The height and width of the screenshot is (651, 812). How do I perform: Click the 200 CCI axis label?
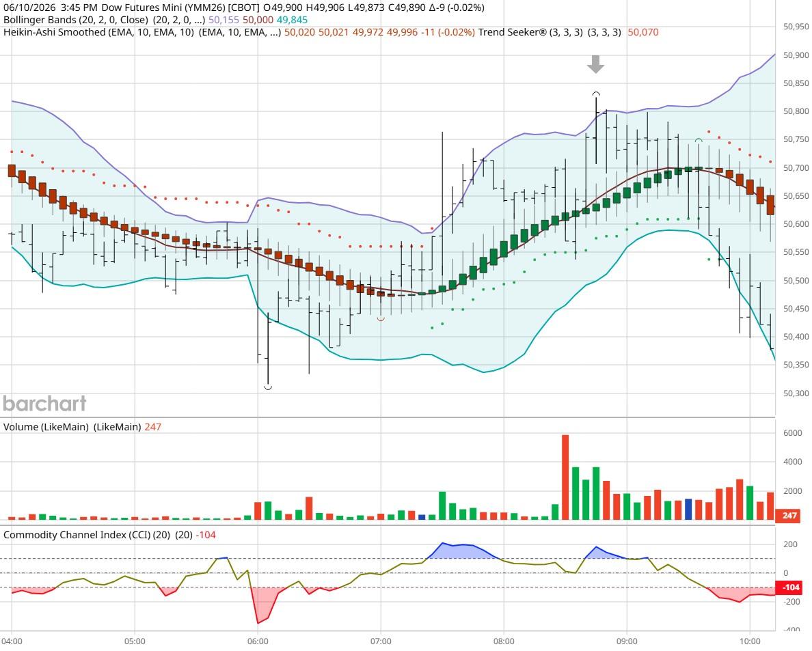790,545
